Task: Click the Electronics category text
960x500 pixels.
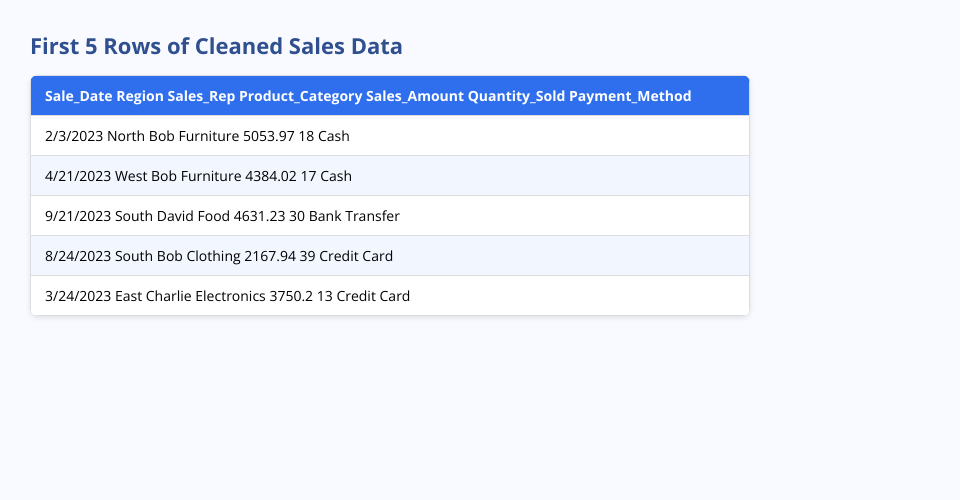Action: click(x=234, y=296)
